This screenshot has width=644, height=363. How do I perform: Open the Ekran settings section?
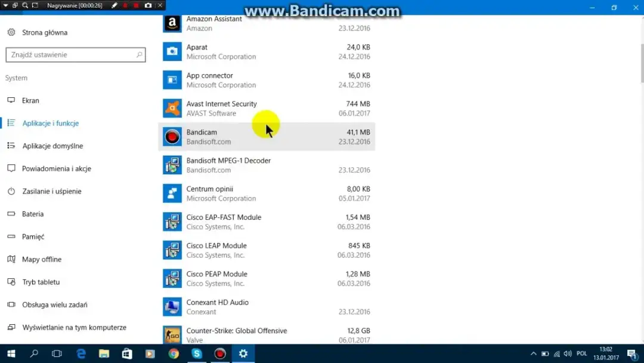pos(31,100)
